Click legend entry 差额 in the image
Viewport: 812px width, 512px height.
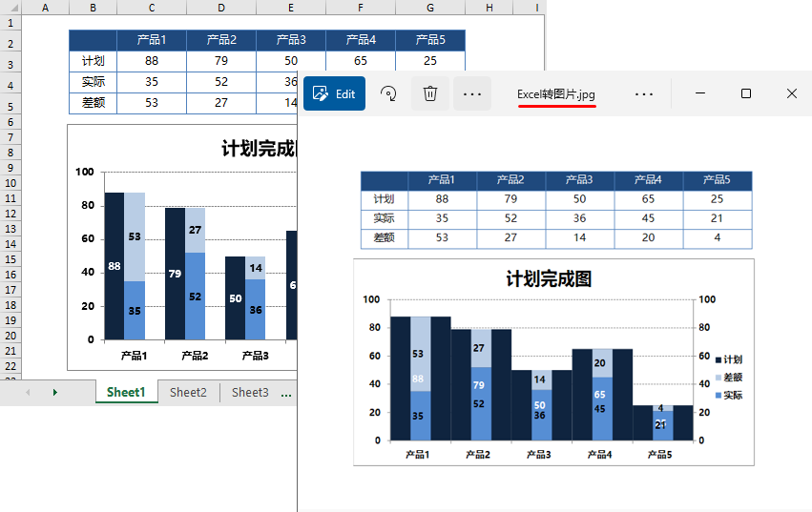pos(729,378)
